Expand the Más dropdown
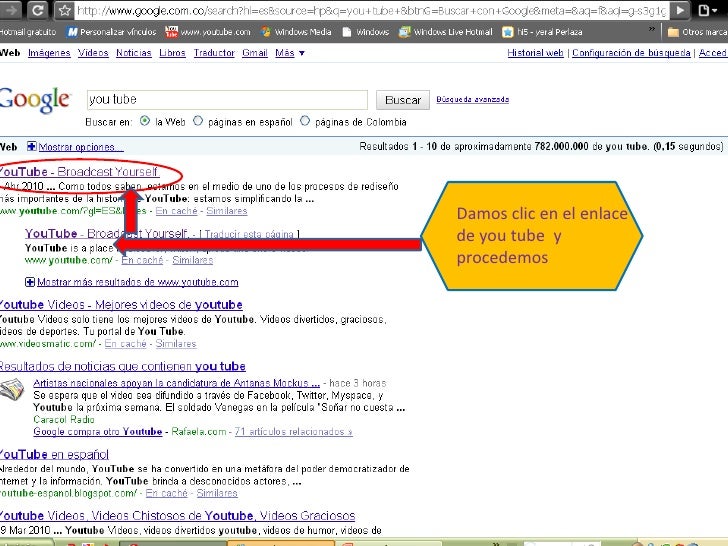This screenshot has width=728, height=546. click(290, 53)
